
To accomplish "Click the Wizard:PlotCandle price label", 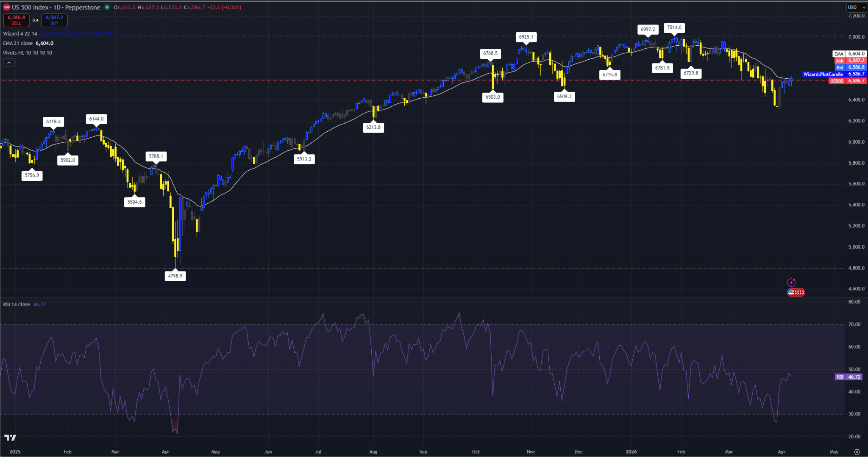I will pos(834,74).
